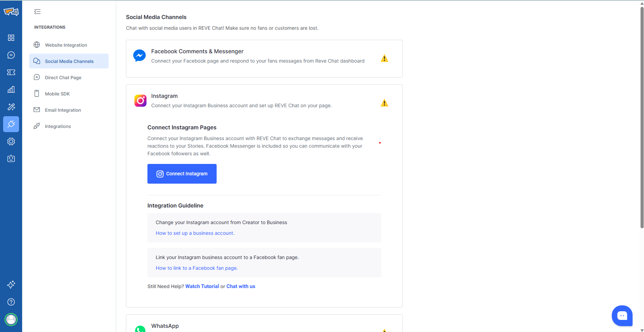
Task: Open Email Integration menu item
Action: tap(69, 110)
